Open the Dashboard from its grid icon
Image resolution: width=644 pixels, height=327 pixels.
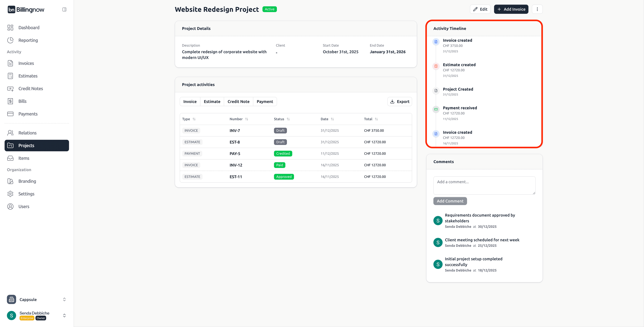point(10,28)
